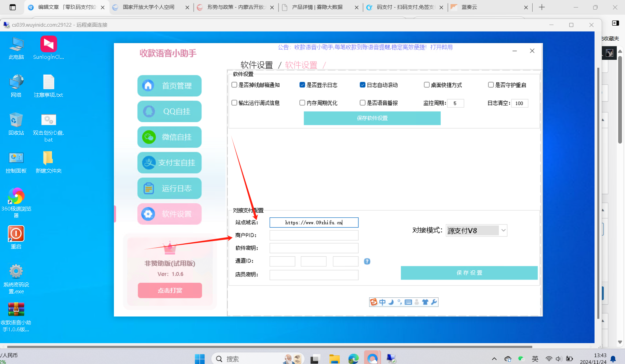625x364 pixels.
Task: Select QQ自挂 from the sidebar
Action: tap(169, 111)
